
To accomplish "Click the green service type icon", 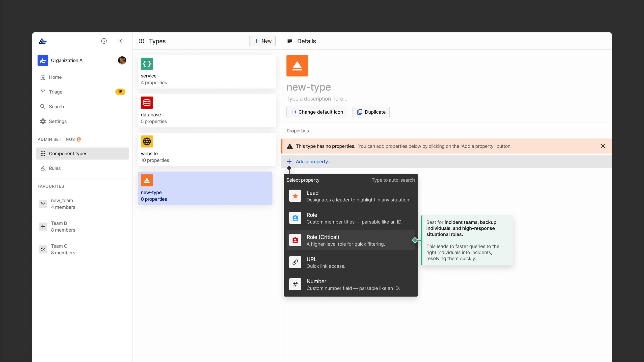I will (x=147, y=64).
